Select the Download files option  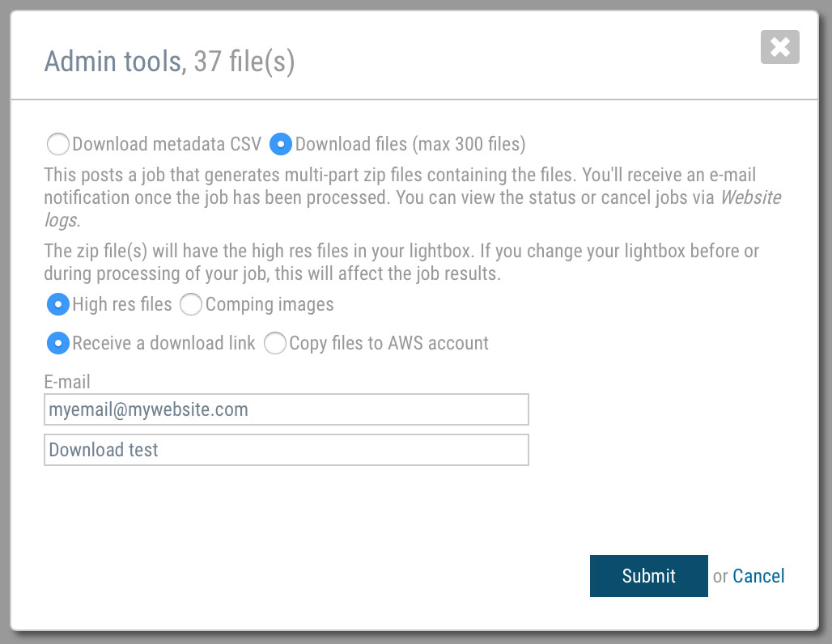281,143
